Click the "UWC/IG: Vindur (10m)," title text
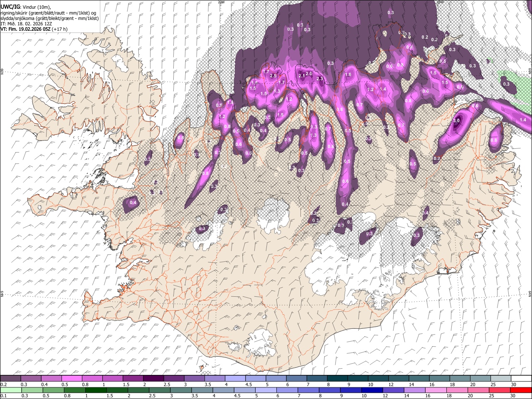This screenshot has height=399, width=532. [26, 7]
